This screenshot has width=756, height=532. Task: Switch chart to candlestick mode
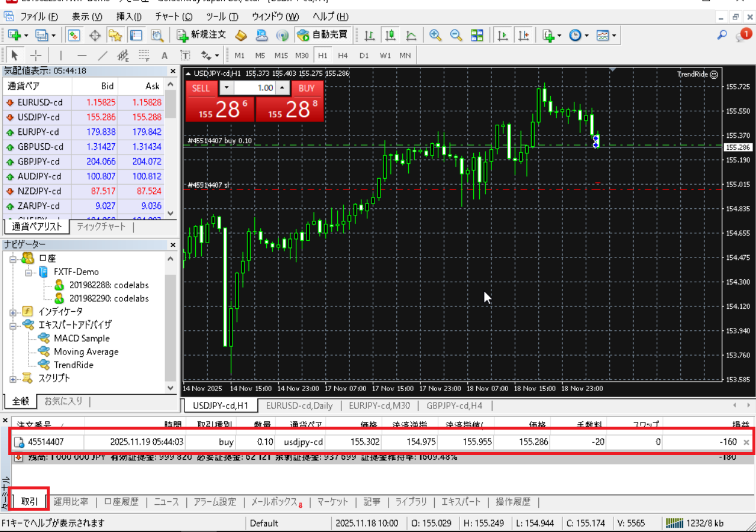click(x=390, y=36)
